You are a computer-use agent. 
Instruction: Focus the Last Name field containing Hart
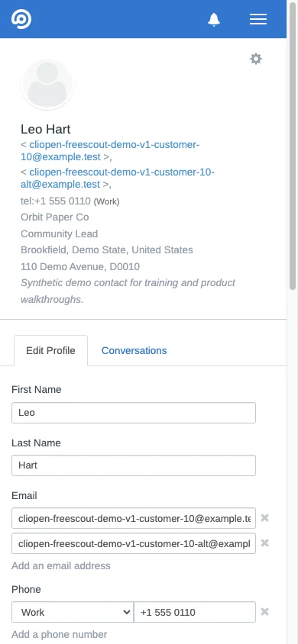134,465
